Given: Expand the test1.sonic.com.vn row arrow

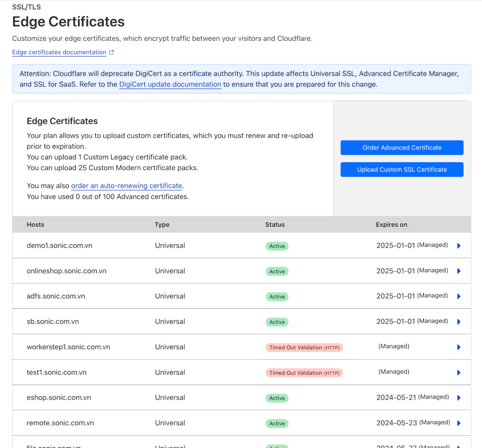Looking at the screenshot, I should click(x=459, y=373).
